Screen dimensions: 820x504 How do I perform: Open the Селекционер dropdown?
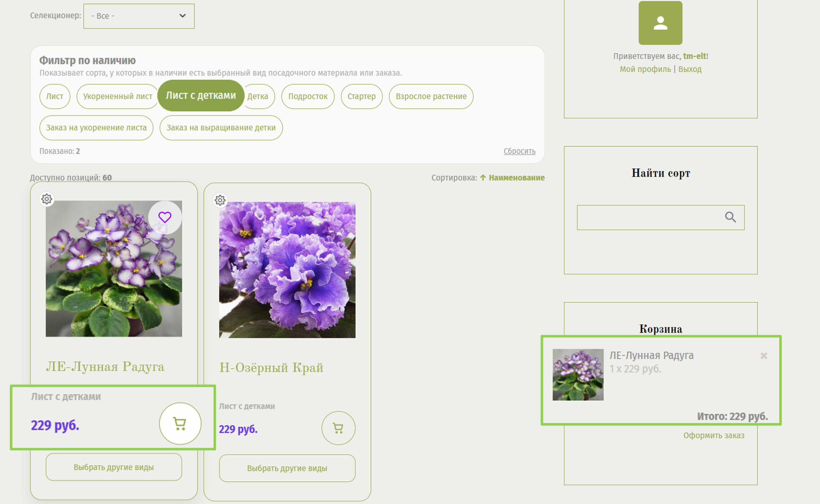point(139,16)
